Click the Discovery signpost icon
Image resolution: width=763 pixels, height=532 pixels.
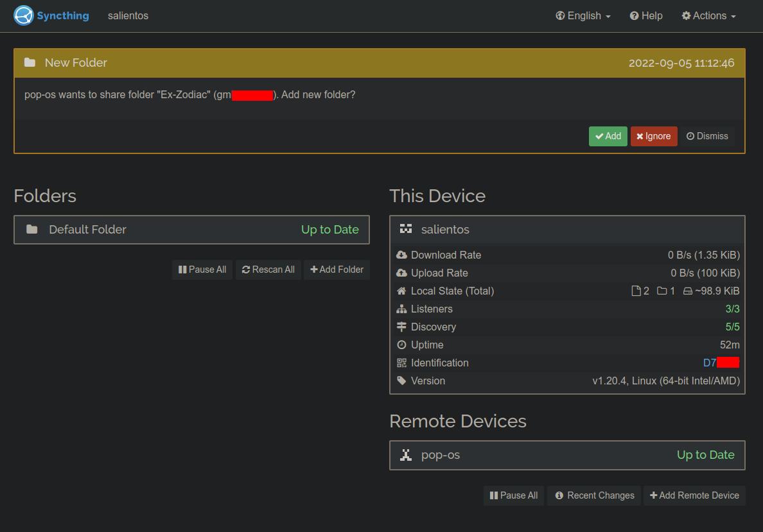click(x=401, y=327)
